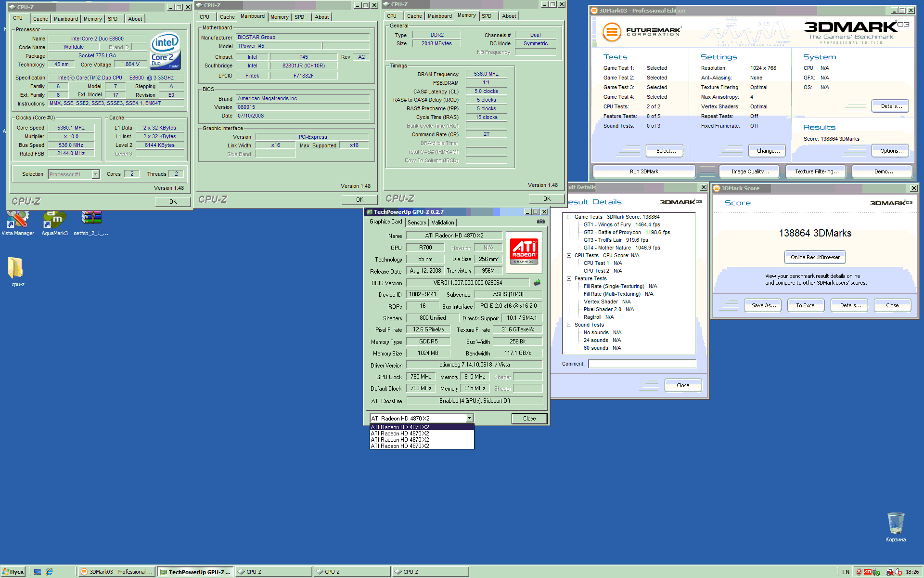The width and height of the screenshot is (924, 578).
Task: Collapse the Game Tests tree node
Action: click(569, 217)
